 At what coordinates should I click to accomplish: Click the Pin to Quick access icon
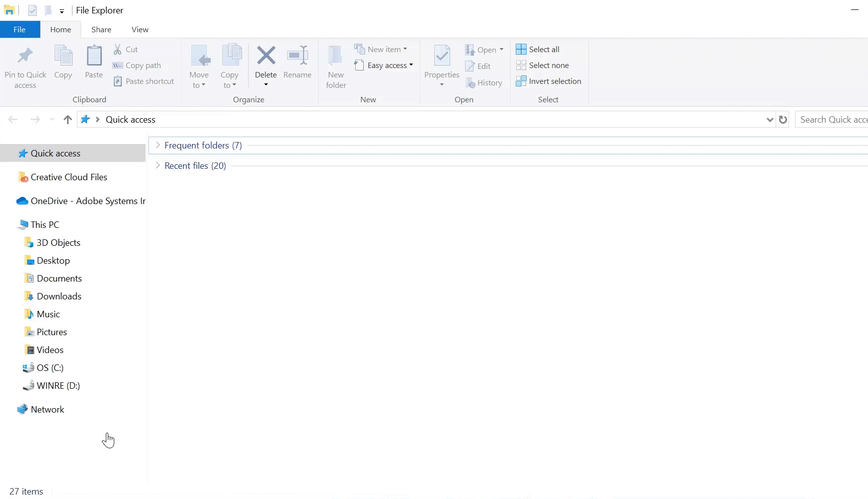25,56
